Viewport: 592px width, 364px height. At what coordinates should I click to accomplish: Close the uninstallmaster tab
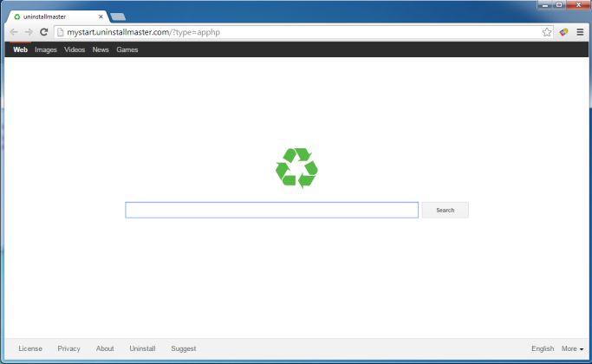point(101,16)
